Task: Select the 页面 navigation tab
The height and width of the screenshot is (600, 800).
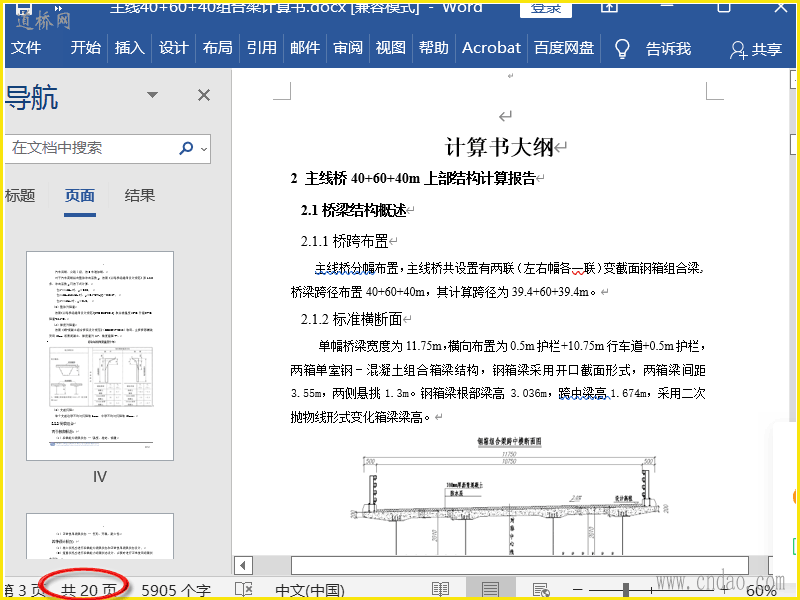Action: click(80, 195)
